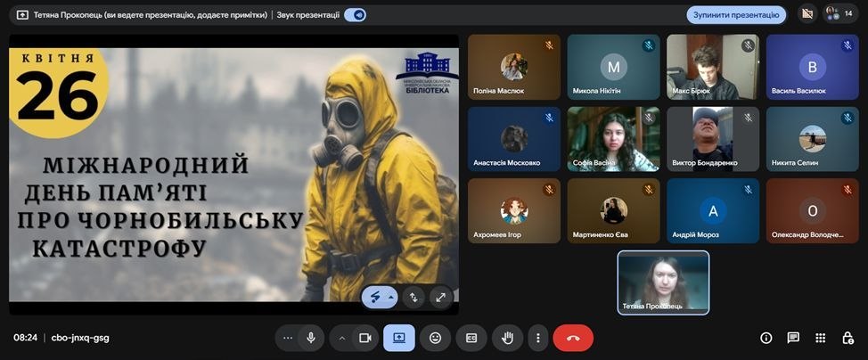This screenshot has width=868, height=360.
Task: Toggle the presentation audio switch
Action: pos(355,15)
